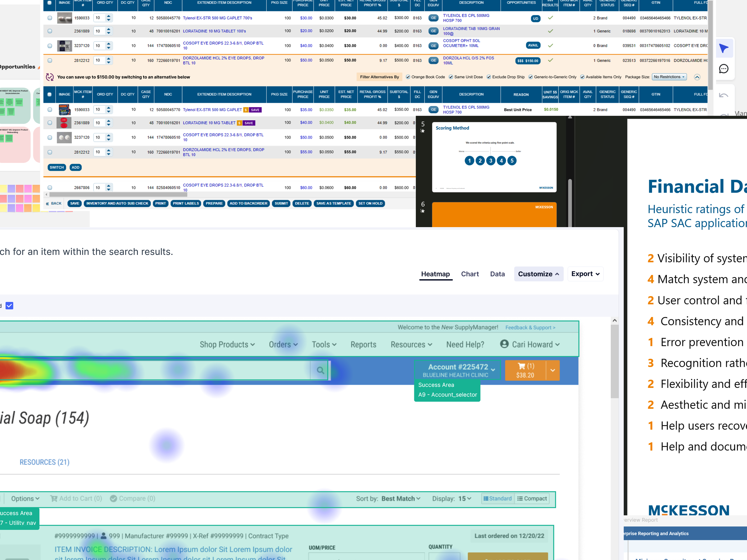Viewport: 747px width, 560px height.
Task: Open the Package Size No Restrictions dropdown
Action: [x=669, y=77]
